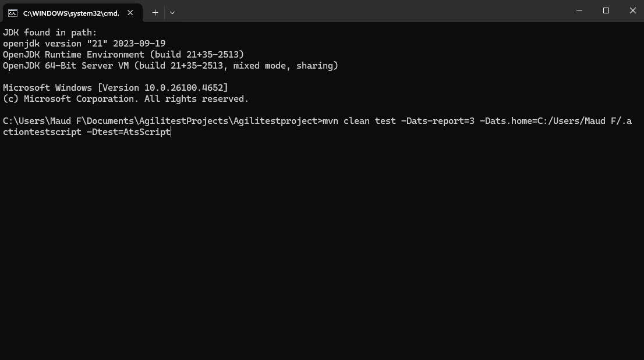Click the OpenJDK Runtime Environment build line
The image size is (644, 360).
click(x=123, y=55)
